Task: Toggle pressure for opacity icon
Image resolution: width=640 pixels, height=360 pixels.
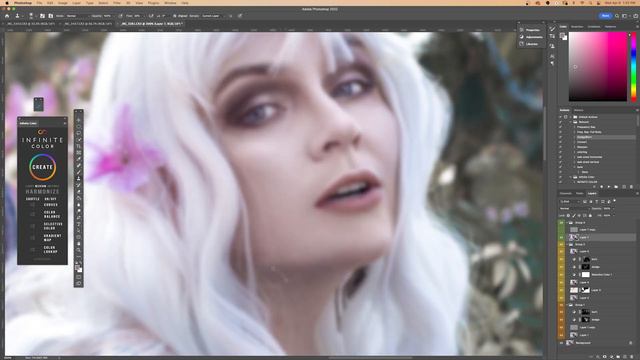Action: click(120, 16)
